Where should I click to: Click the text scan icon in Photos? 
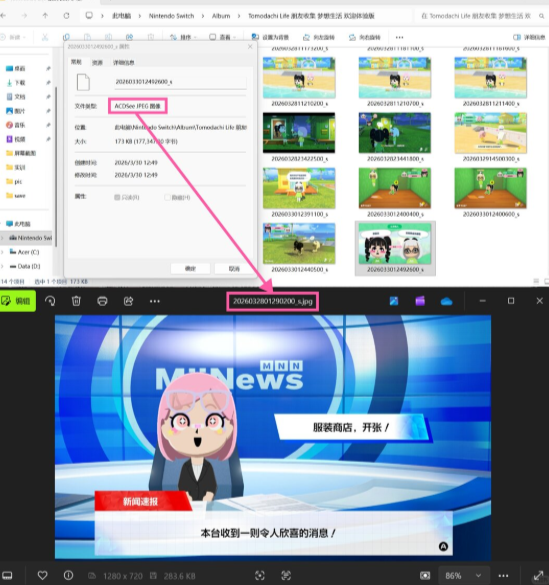click(286, 575)
